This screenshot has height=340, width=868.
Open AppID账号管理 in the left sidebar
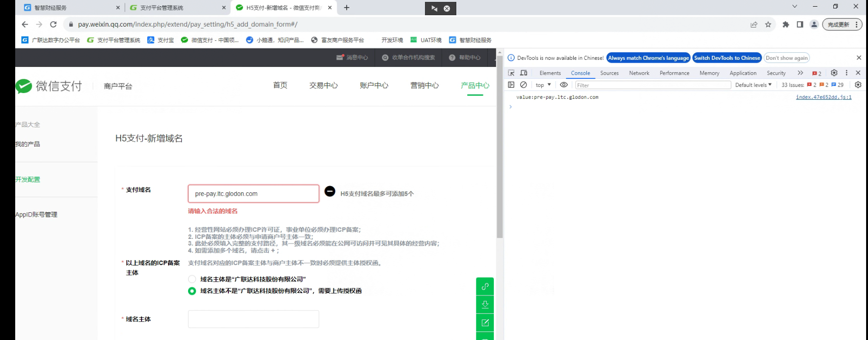click(x=36, y=215)
